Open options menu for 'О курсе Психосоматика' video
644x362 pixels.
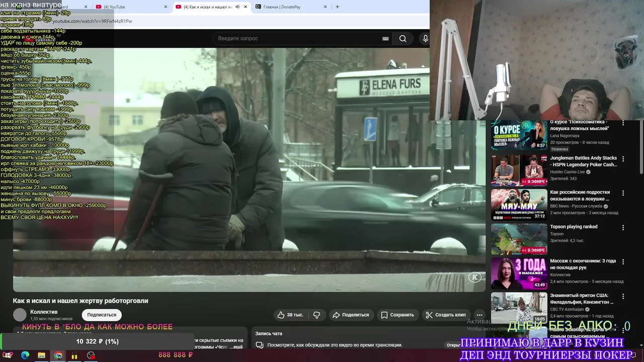pos(623,124)
